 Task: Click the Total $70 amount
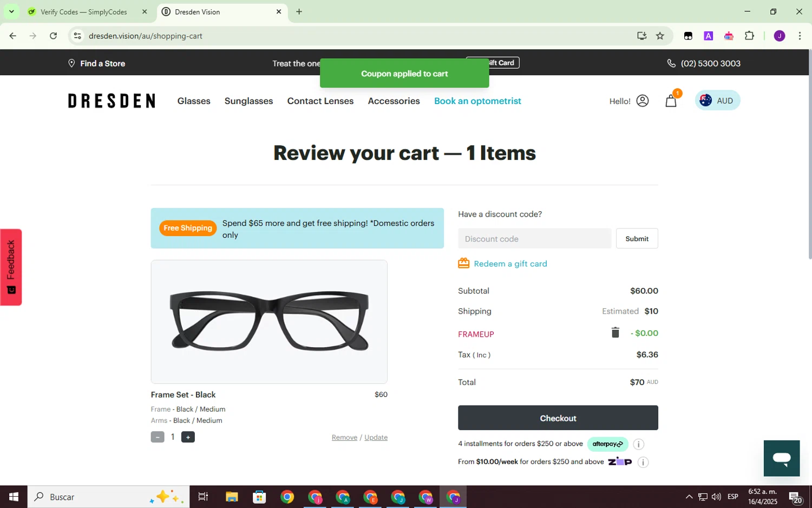(x=637, y=382)
